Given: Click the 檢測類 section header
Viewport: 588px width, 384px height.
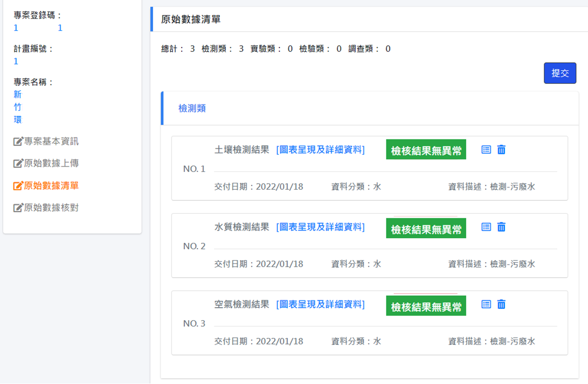Looking at the screenshot, I should coord(192,109).
